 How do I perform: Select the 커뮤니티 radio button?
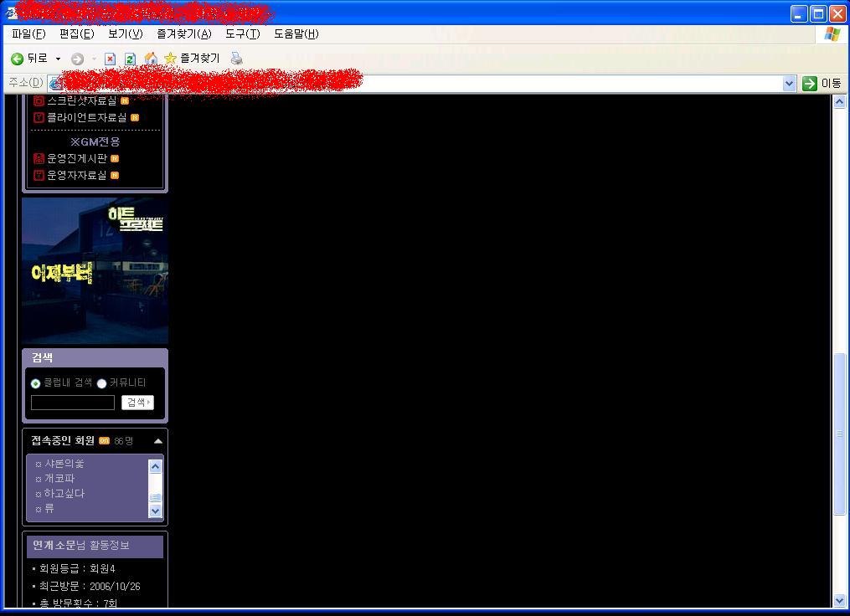[101, 383]
